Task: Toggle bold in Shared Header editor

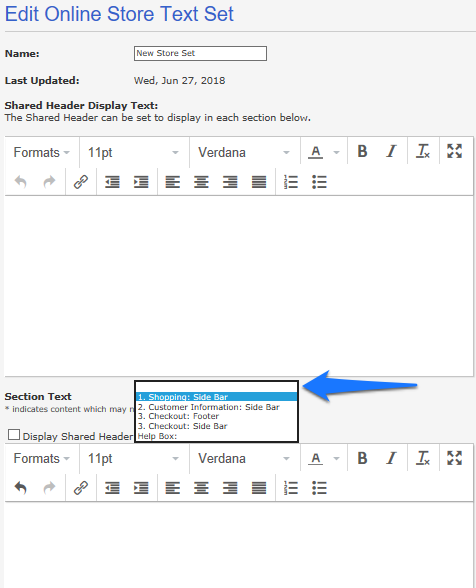Action: (x=362, y=152)
